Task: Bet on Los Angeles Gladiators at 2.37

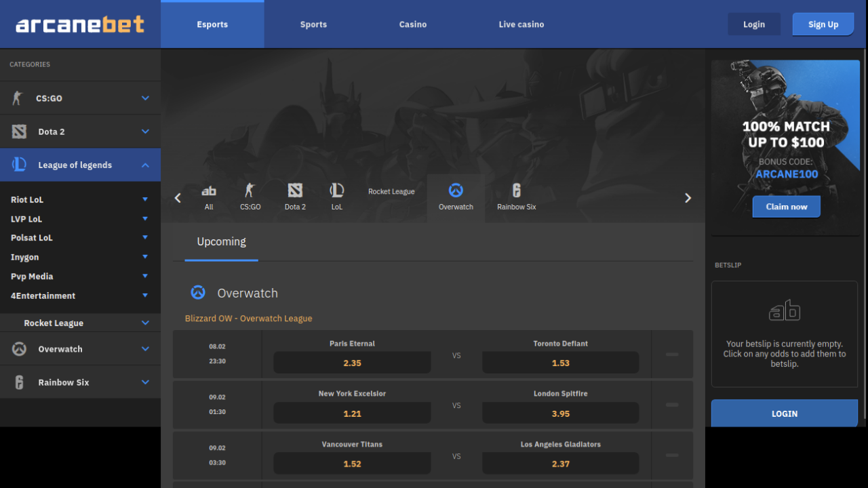Action: click(x=560, y=464)
